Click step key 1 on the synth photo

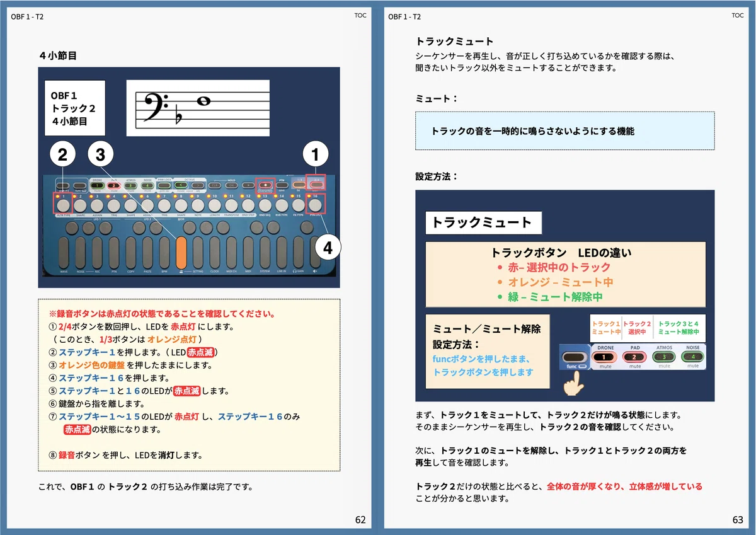62,205
